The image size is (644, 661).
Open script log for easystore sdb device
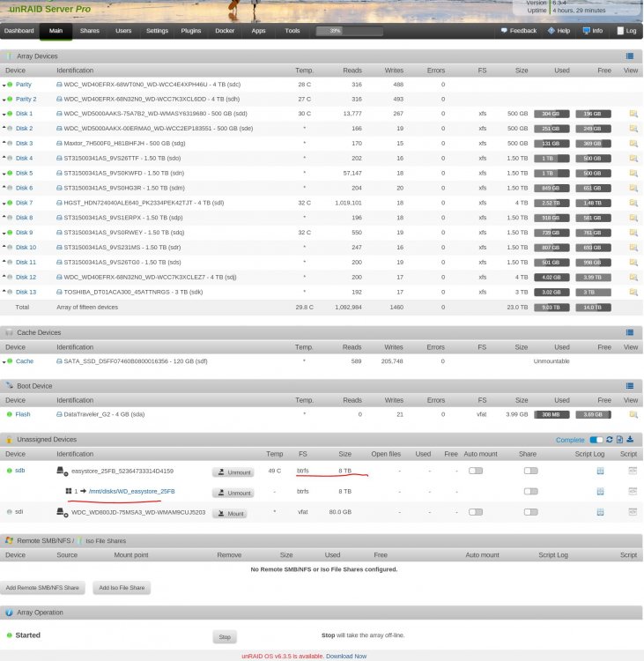pyautogui.click(x=600, y=471)
